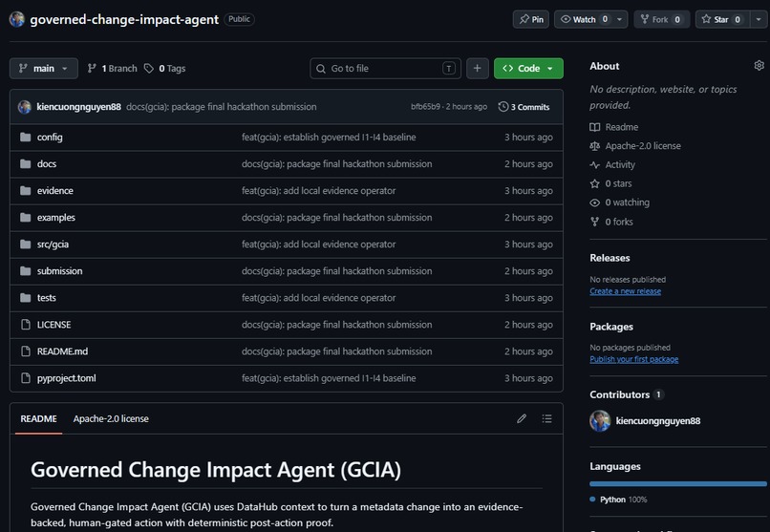Image resolution: width=770 pixels, height=532 pixels.
Task: Open the README outline list icon
Action: click(546, 418)
